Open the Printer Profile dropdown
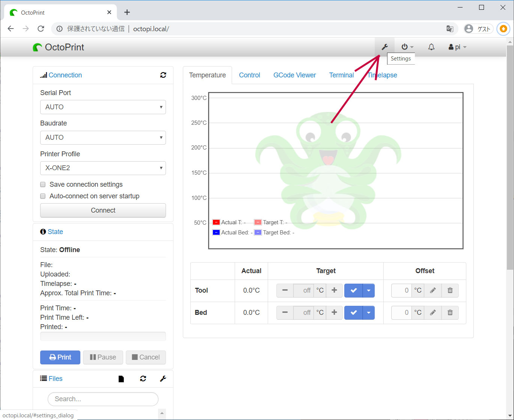The image size is (514, 420). 103,168
